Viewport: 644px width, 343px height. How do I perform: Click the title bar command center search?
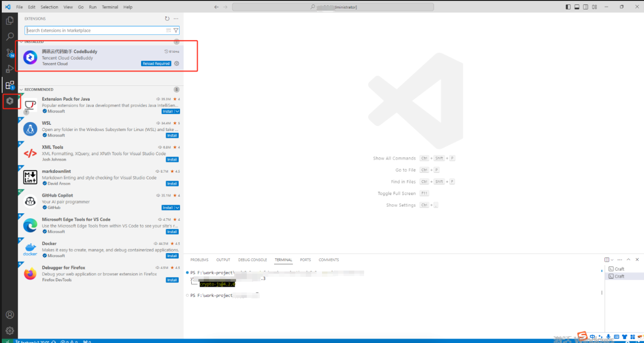[333, 7]
